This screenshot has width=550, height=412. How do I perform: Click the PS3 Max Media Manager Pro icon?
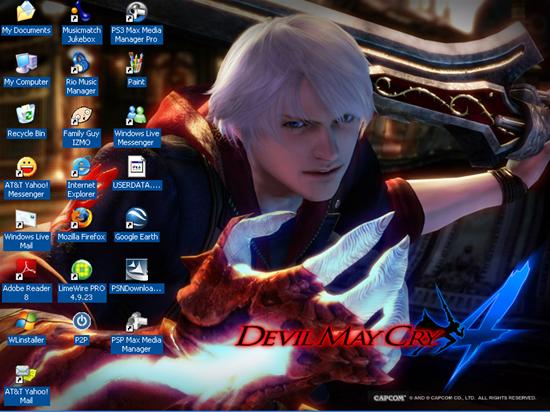[136, 12]
